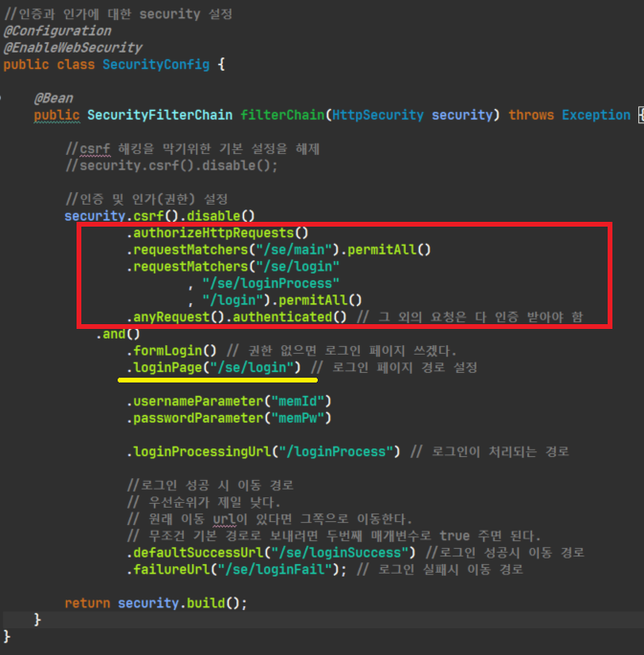Click the passwordParameter method

coord(198,418)
